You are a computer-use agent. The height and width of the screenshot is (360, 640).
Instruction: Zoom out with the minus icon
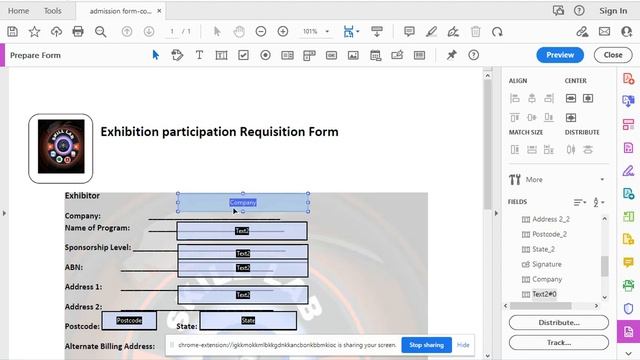tap(261, 31)
